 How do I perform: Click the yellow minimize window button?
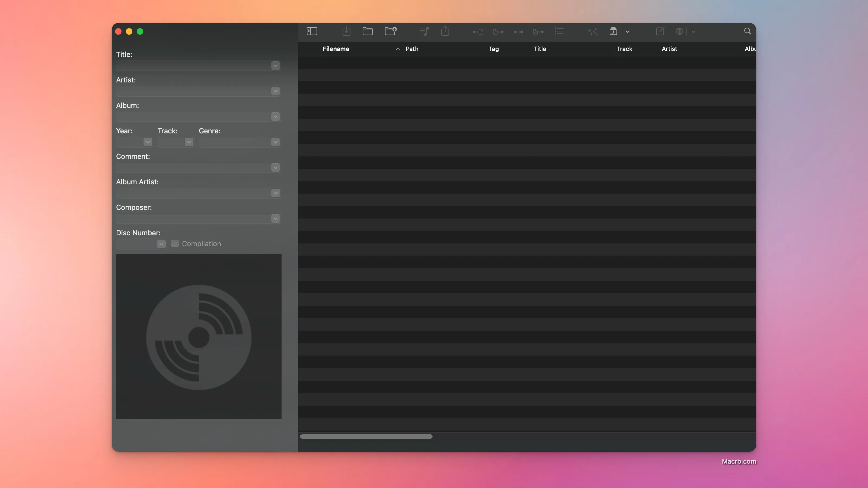(x=129, y=31)
